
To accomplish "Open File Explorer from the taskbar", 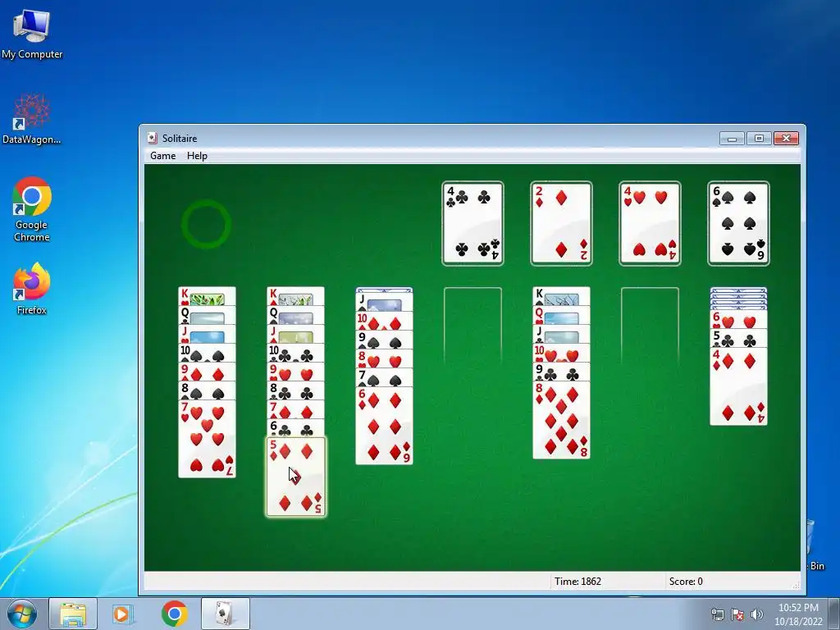I will click(73, 614).
